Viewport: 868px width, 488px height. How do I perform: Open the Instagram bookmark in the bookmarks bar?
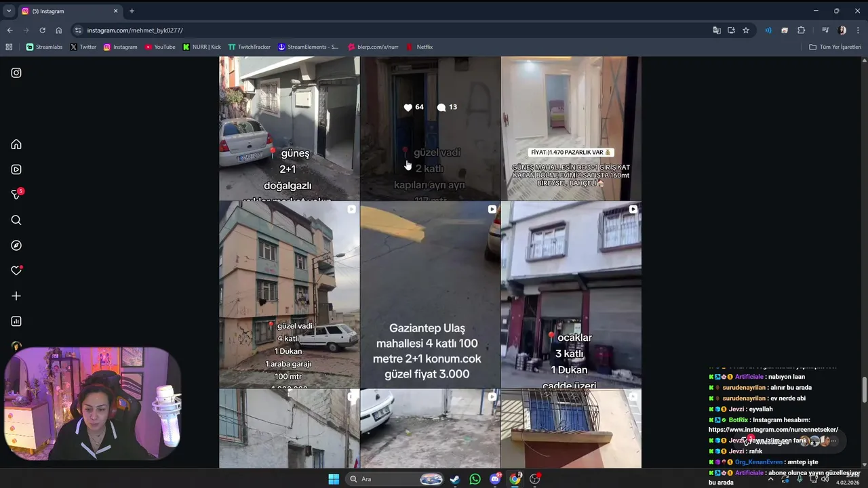120,47
